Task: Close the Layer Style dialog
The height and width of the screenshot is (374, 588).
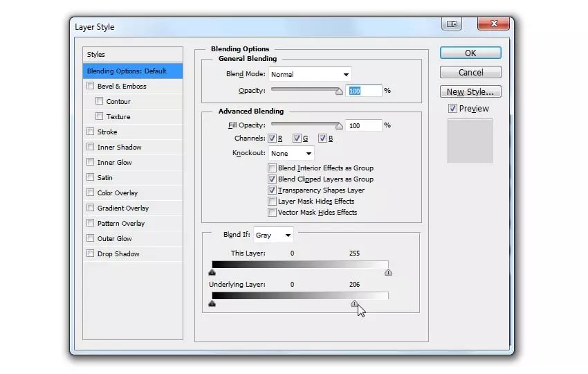Action: 493,24
